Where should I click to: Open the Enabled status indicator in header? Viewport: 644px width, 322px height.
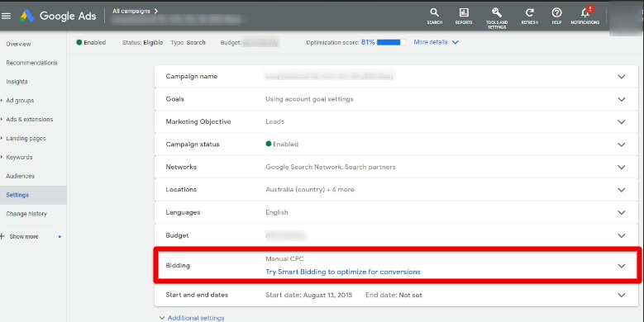pos(91,42)
